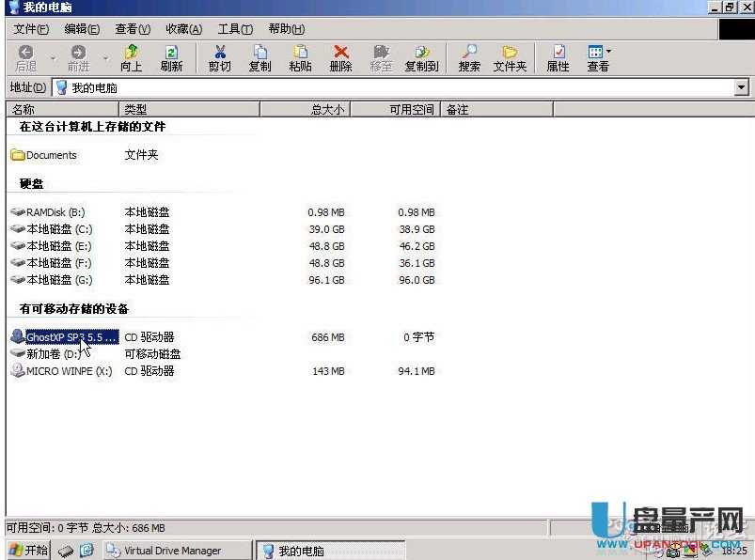Image resolution: width=755 pixels, height=560 pixels.
Task: Select 本地磁盘 (C:) drive
Action: click(58, 229)
